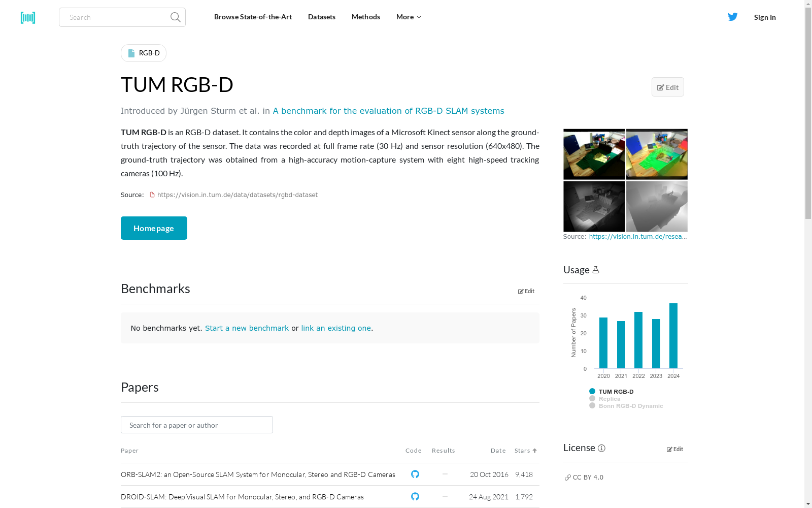This screenshot has width=812, height=508.
Task: Click the flask icon beside Usage heading
Action: [x=596, y=269]
